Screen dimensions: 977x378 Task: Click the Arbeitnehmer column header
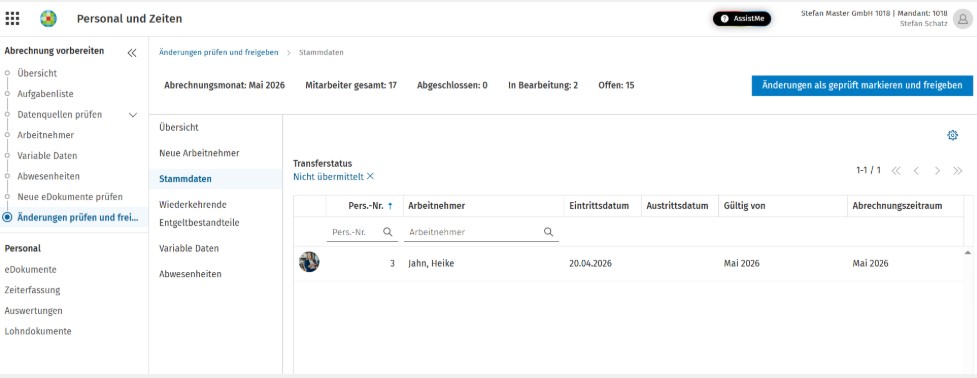pyautogui.click(x=437, y=206)
